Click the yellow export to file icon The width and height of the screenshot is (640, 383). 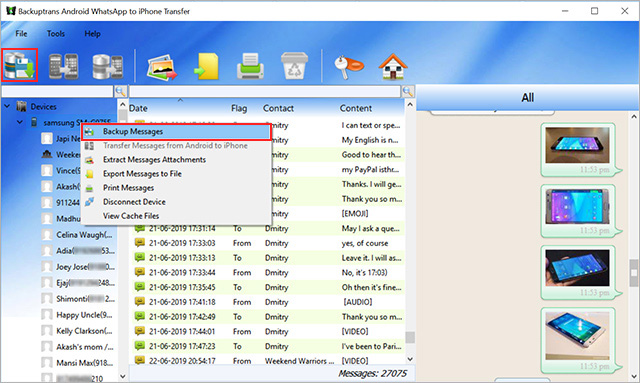click(206, 67)
